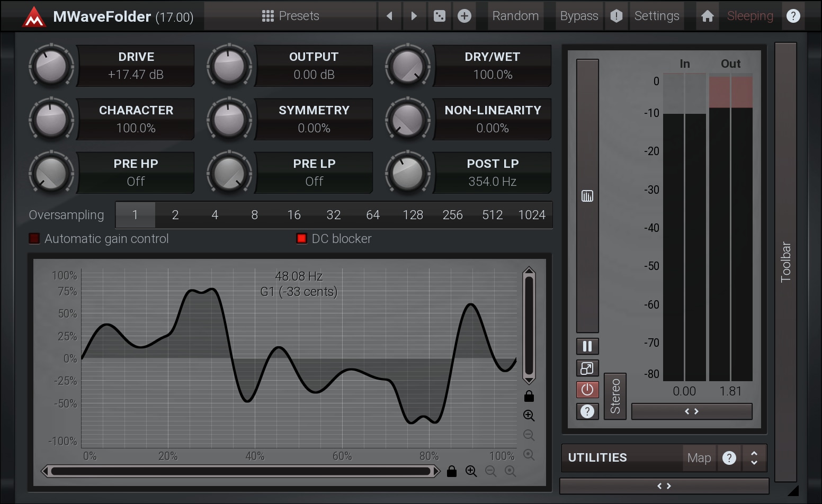This screenshot has height=504, width=822.
Task: Enable Automatic gain control checkbox
Action: (x=34, y=239)
